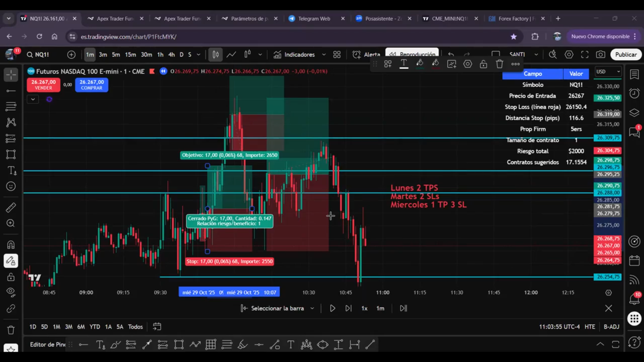Toggle magnet mode on drawings
This screenshot has width=644, height=362.
pyautogui.click(x=11, y=245)
